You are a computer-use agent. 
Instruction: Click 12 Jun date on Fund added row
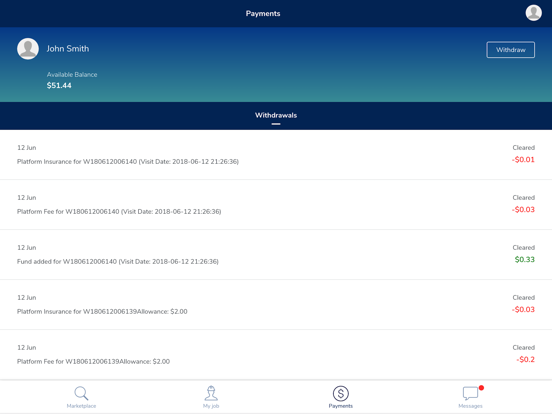pos(27,247)
